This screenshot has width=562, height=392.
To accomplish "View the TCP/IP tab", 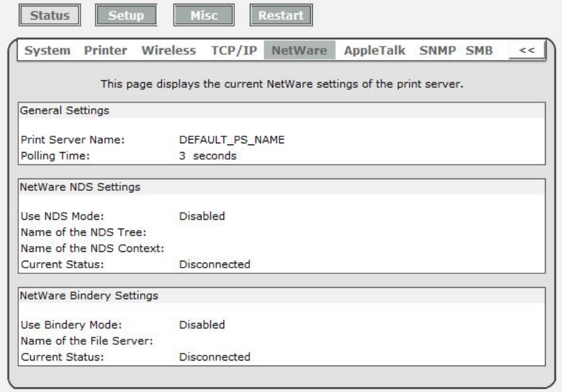I will [x=234, y=50].
